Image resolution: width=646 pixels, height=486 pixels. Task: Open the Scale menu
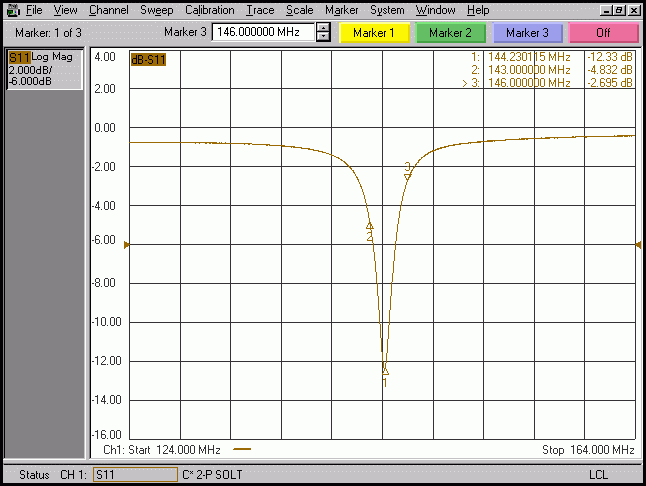(300, 10)
